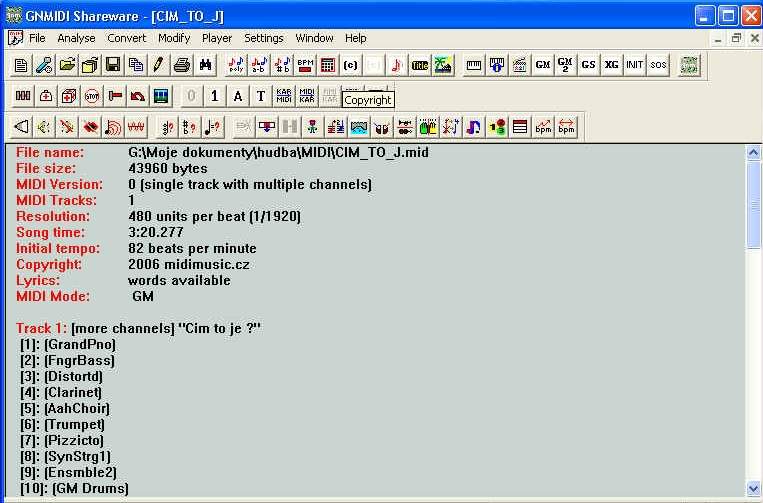Image resolution: width=763 pixels, height=503 pixels.
Task: Open the Convert menu
Action: click(x=127, y=38)
